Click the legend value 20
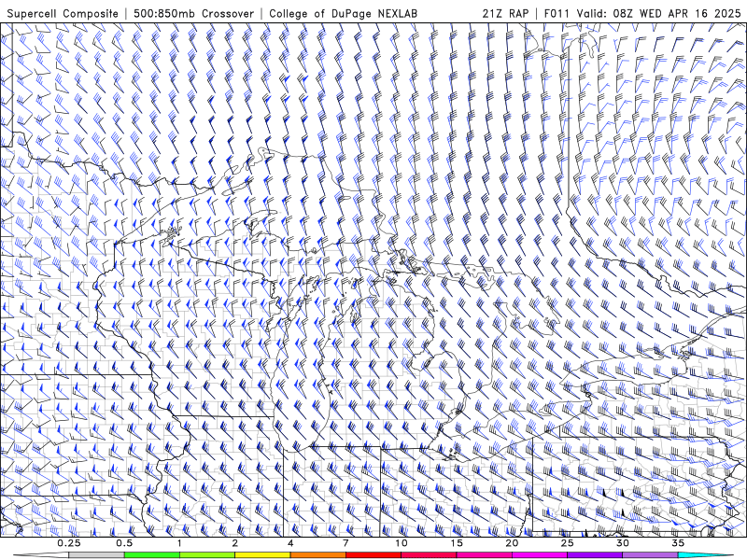 tap(512, 543)
